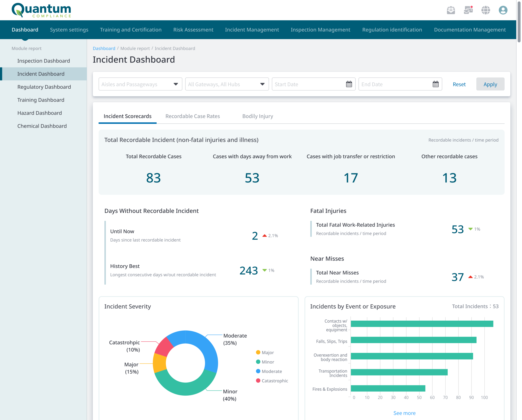Switch to the Incident Scorecards tab
522x420 pixels.
coord(127,116)
